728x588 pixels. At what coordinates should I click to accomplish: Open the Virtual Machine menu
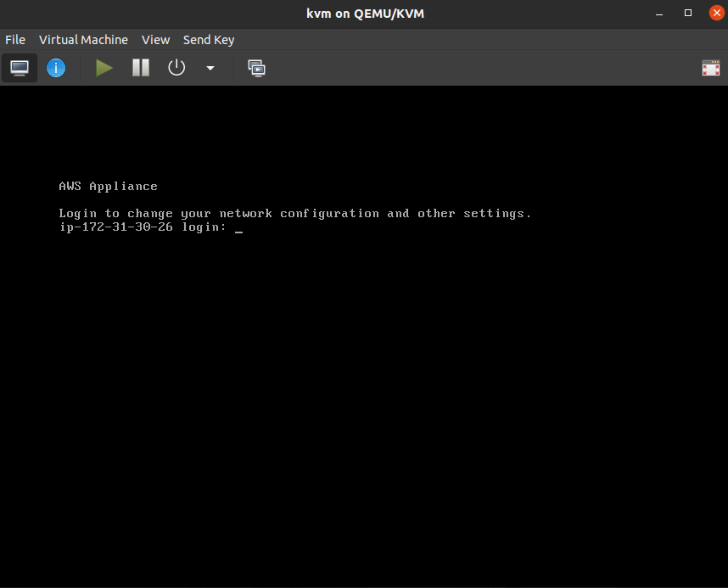83,40
